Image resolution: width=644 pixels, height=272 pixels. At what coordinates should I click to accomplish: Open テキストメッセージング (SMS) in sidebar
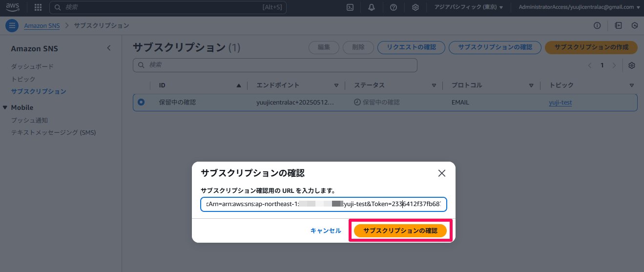54,132
